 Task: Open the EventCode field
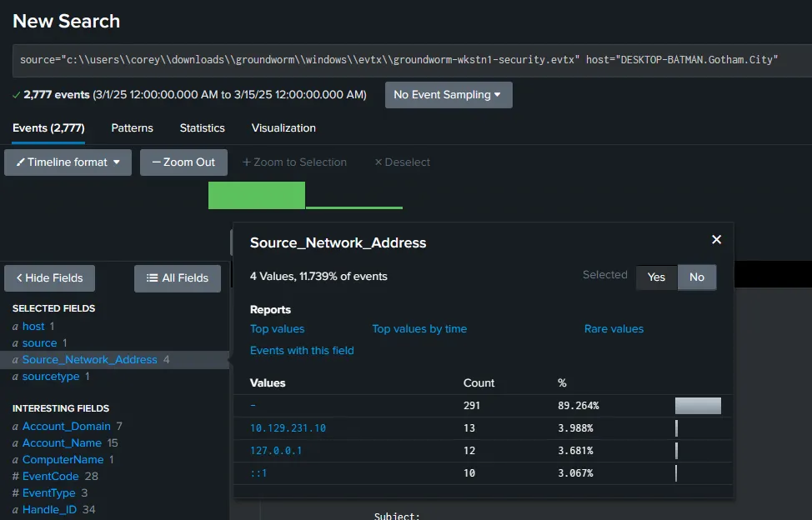50,476
